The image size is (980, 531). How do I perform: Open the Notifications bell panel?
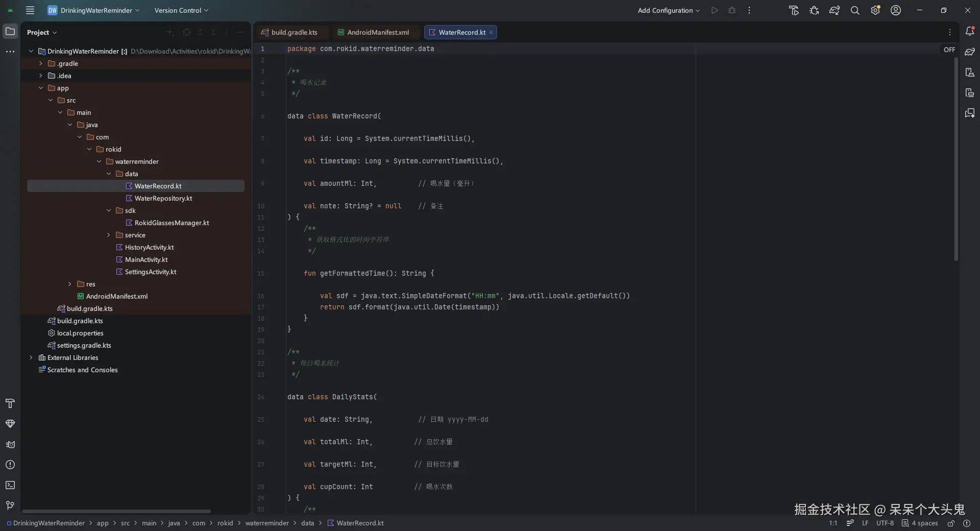click(970, 32)
